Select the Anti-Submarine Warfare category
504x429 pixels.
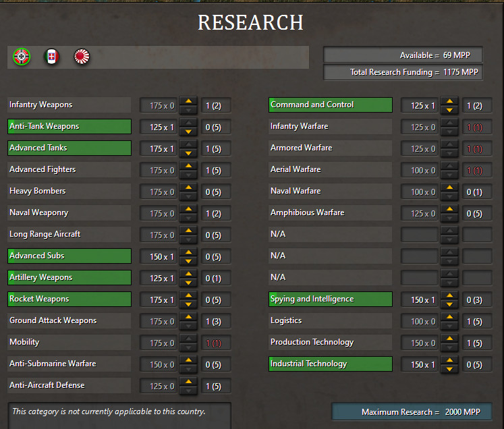pos(69,364)
